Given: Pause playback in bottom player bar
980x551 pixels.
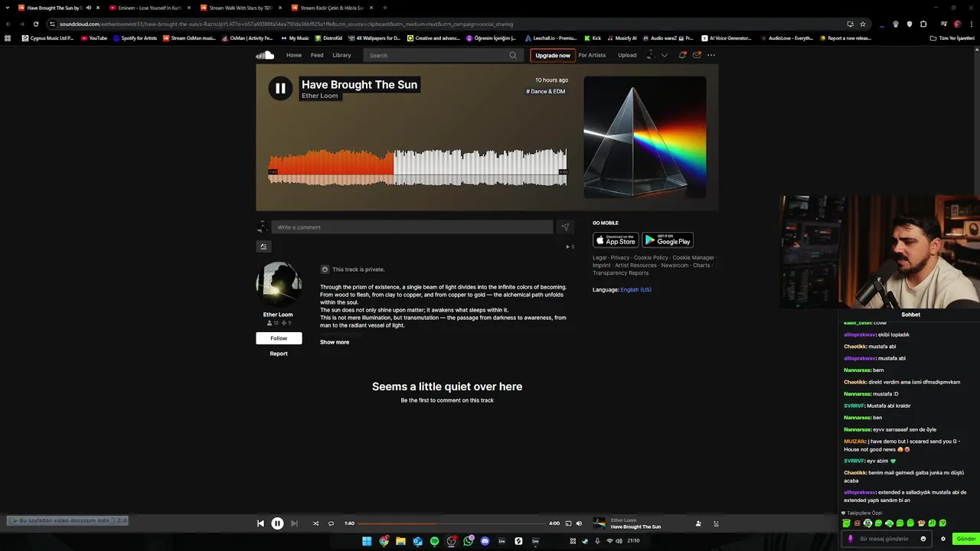Looking at the screenshot, I should tap(277, 523).
